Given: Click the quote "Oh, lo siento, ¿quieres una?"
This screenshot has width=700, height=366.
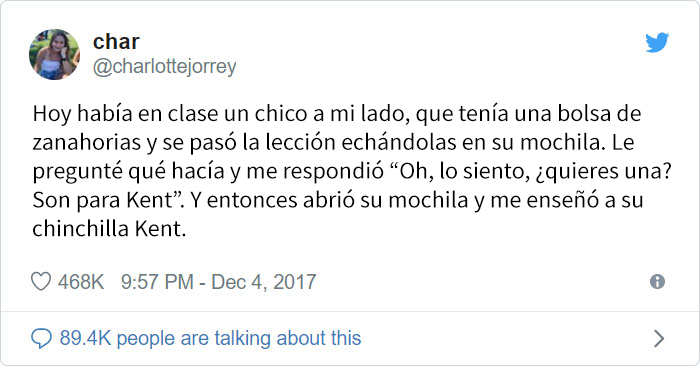Looking at the screenshot, I should pyautogui.click(x=531, y=171).
